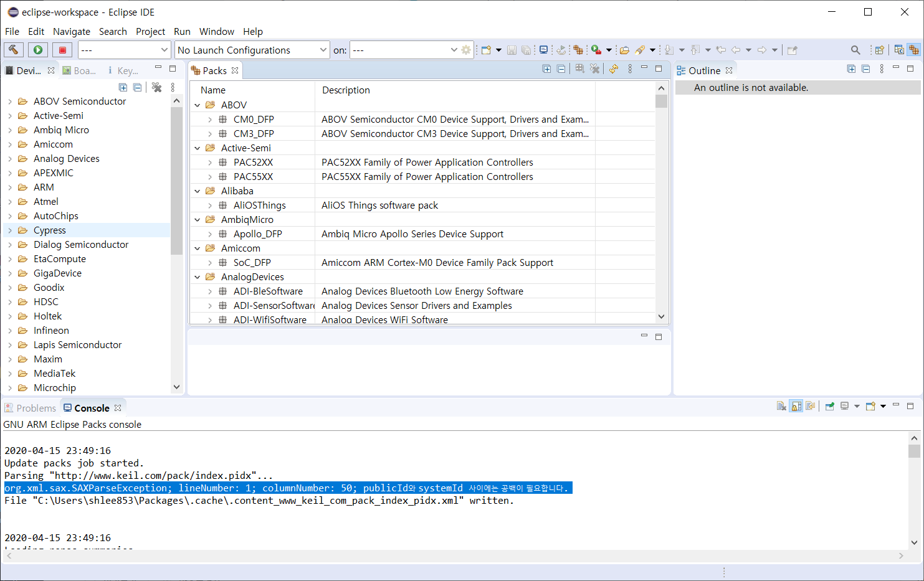Select the Microchip vendor in Devices
The image size is (924, 581).
tap(55, 387)
